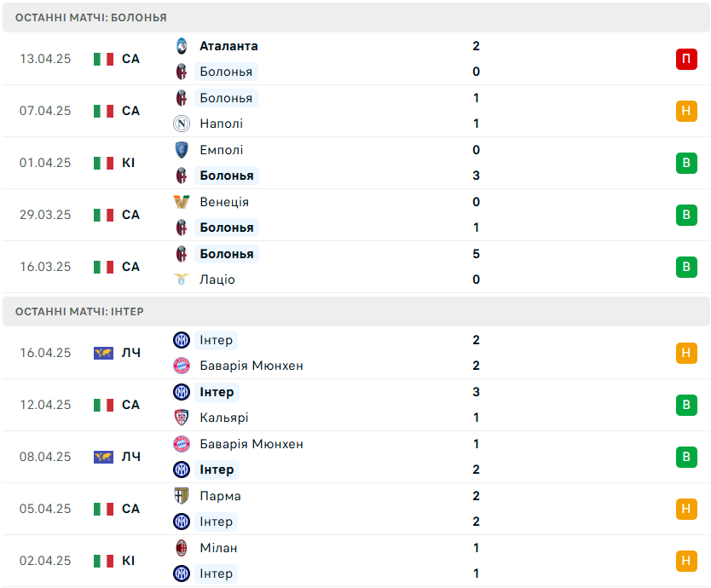Viewport: 711px width, 588px height.
Task: Click the red П loss badge
Action: coord(686,59)
